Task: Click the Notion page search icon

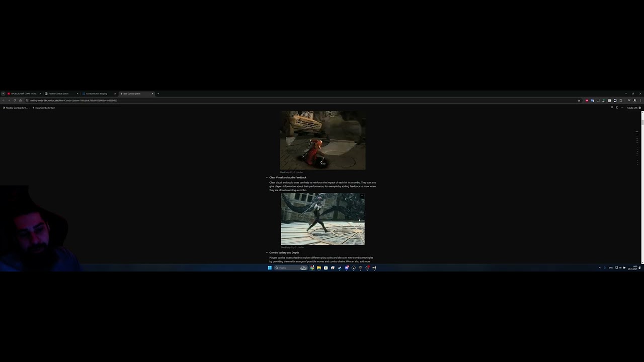Action: click(x=612, y=108)
